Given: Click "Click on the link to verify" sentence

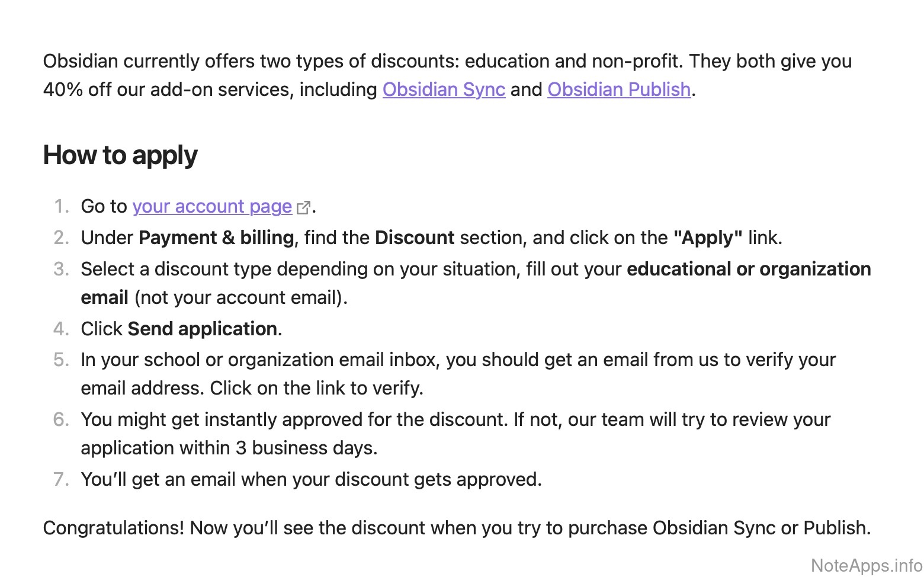Looking at the screenshot, I should [x=316, y=388].
